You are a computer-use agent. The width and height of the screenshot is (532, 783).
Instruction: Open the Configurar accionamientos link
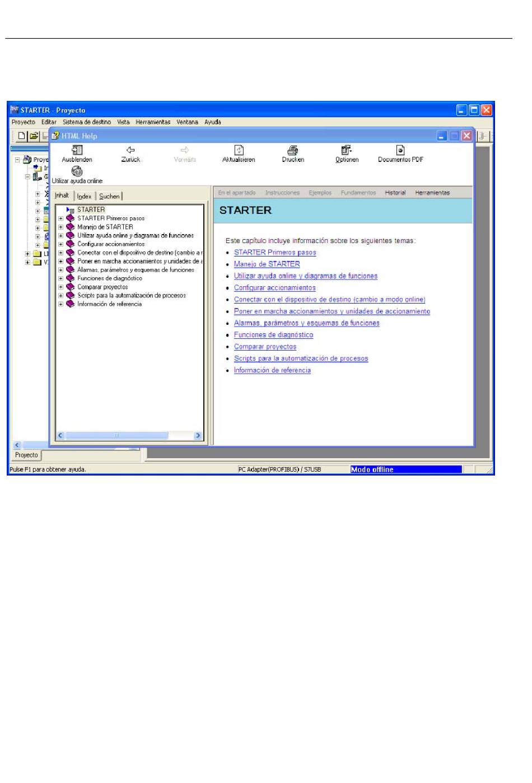click(x=275, y=288)
